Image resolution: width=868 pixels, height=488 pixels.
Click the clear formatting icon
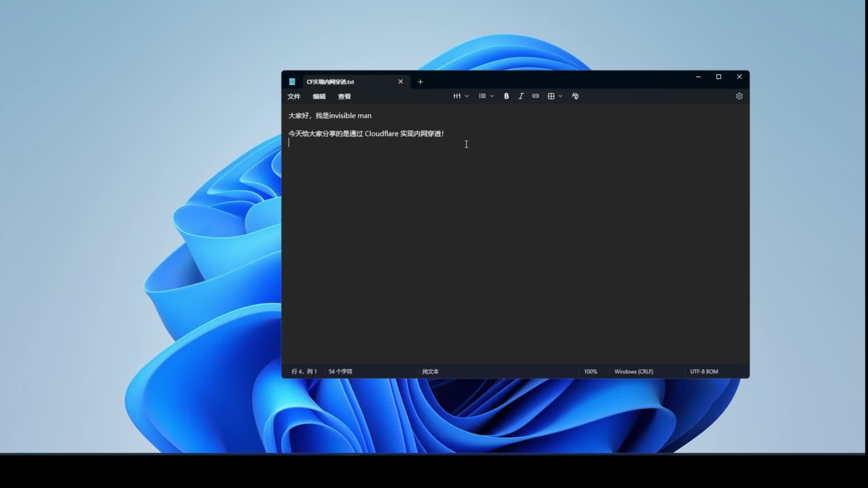[575, 96]
